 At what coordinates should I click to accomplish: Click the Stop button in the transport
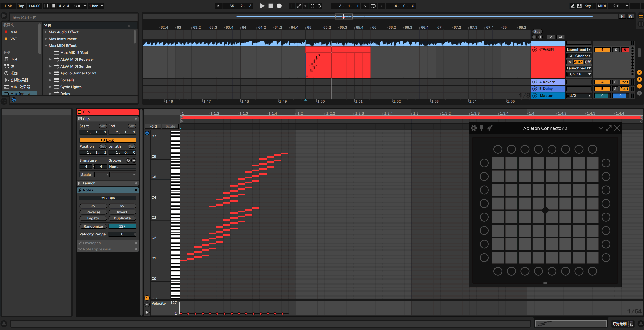click(x=271, y=6)
